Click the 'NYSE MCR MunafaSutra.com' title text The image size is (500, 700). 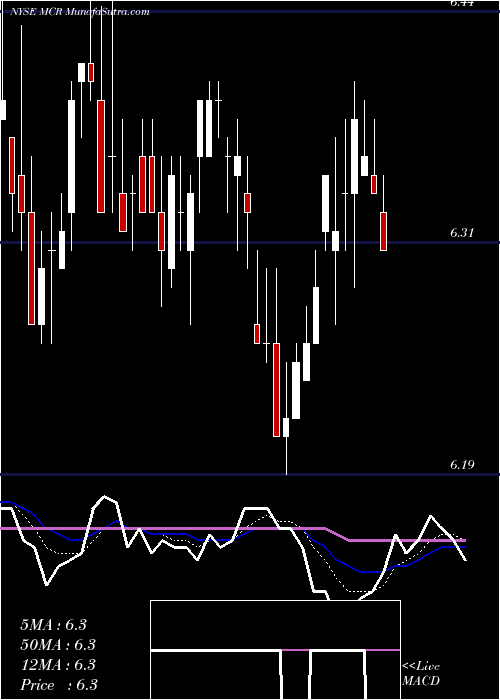tap(79, 12)
